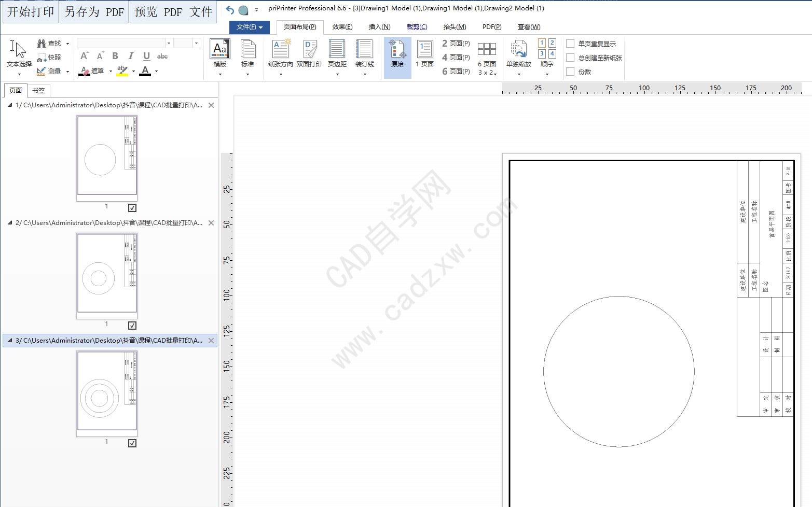Open the font size dropdown

pos(196,43)
